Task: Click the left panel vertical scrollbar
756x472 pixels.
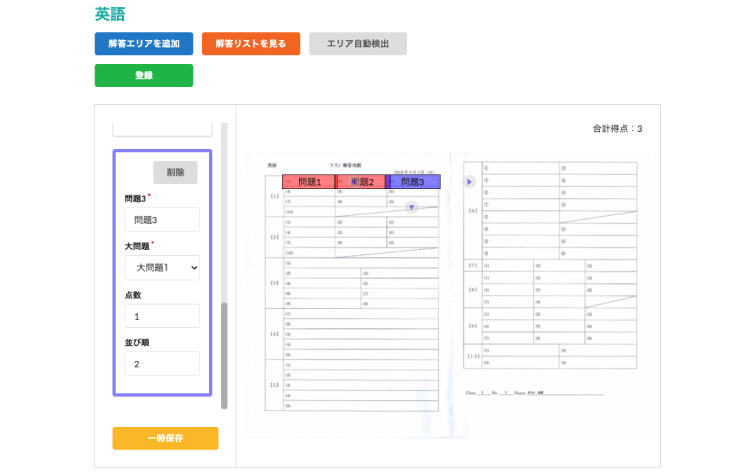Action: 224,355
